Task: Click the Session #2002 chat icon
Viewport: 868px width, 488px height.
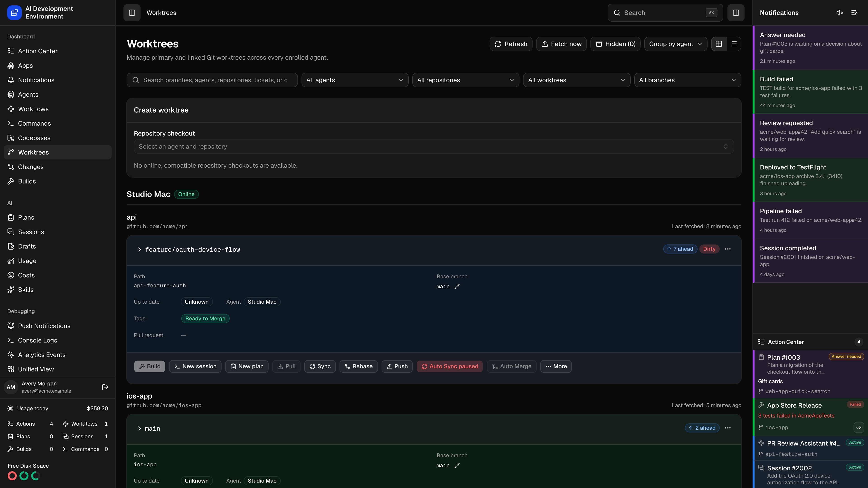Action: click(761, 467)
